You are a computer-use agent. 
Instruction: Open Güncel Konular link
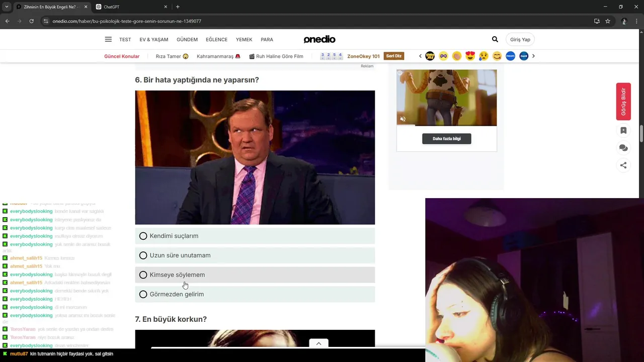click(122, 56)
